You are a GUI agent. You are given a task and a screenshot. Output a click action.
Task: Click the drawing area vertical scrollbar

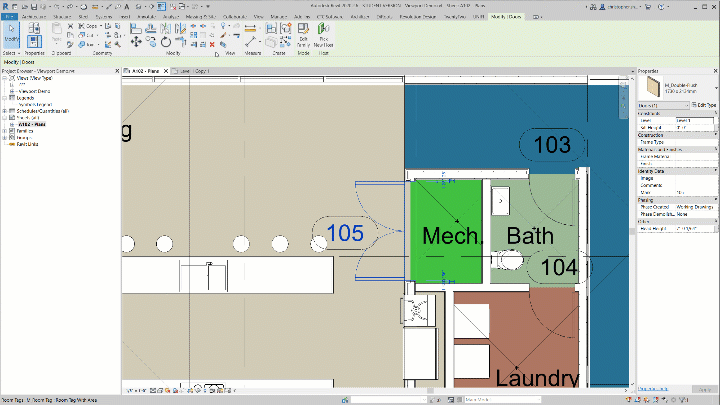click(x=633, y=231)
